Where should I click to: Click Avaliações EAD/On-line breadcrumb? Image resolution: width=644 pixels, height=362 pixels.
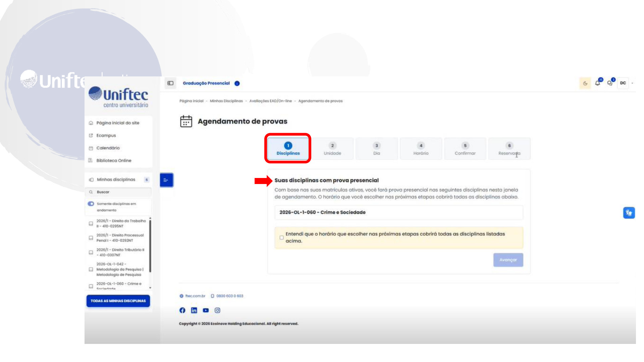click(x=271, y=101)
